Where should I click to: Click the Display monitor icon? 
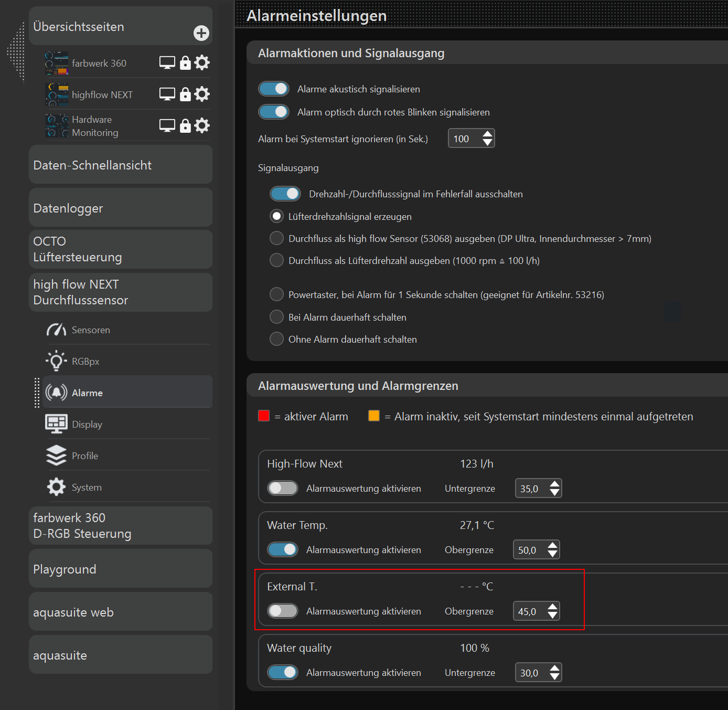pyautogui.click(x=56, y=424)
